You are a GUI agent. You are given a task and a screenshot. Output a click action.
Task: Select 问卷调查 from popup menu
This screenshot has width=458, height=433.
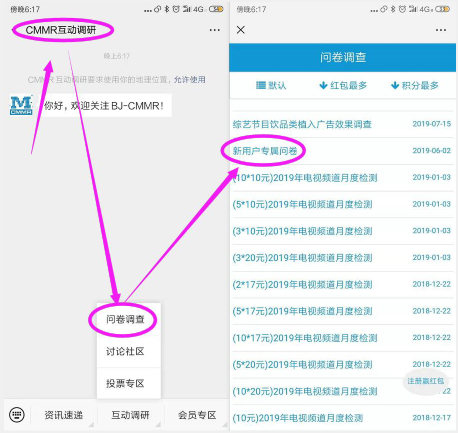tap(125, 319)
